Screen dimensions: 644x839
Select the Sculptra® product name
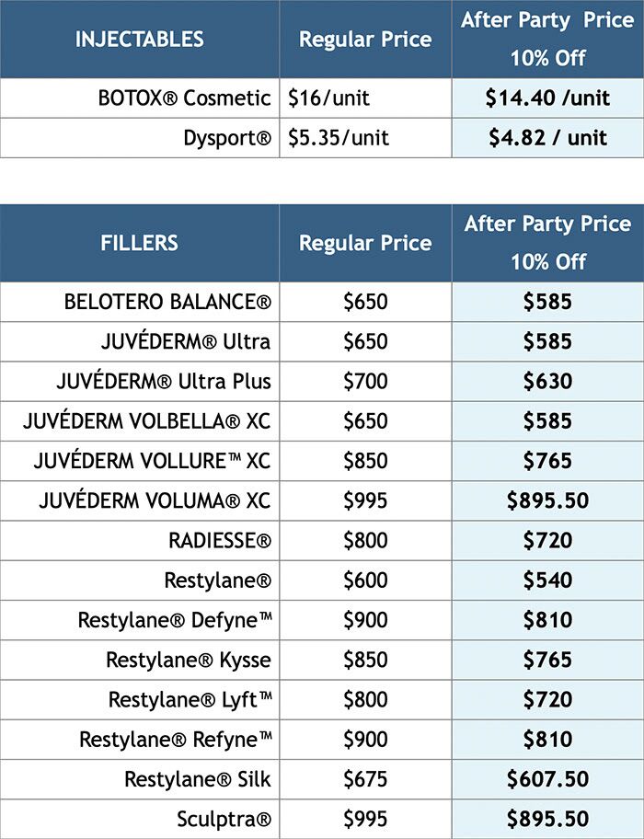[x=224, y=819]
